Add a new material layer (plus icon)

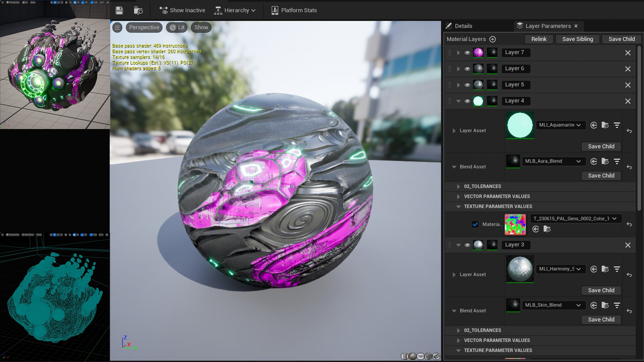pyautogui.click(x=492, y=39)
